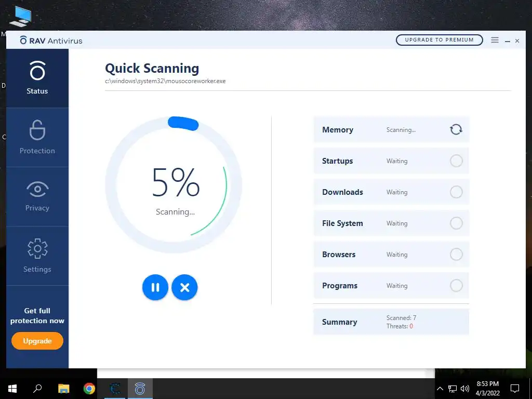Click the File System row label
532x399 pixels.
coord(343,223)
